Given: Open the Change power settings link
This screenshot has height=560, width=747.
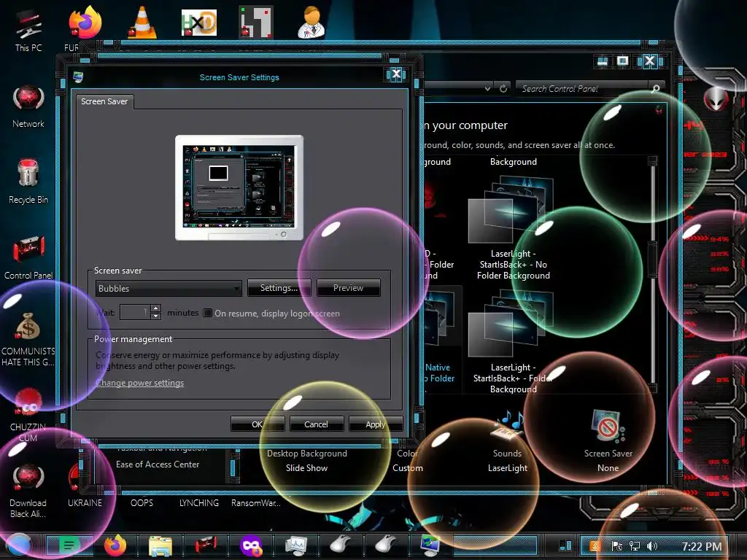Looking at the screenshot, I should pos(139,383).
